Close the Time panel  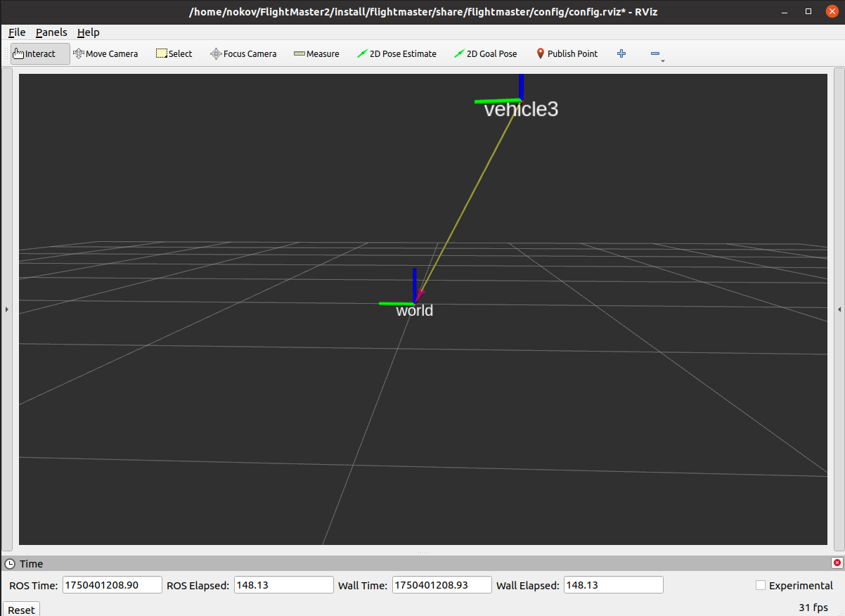click(837, 563)
